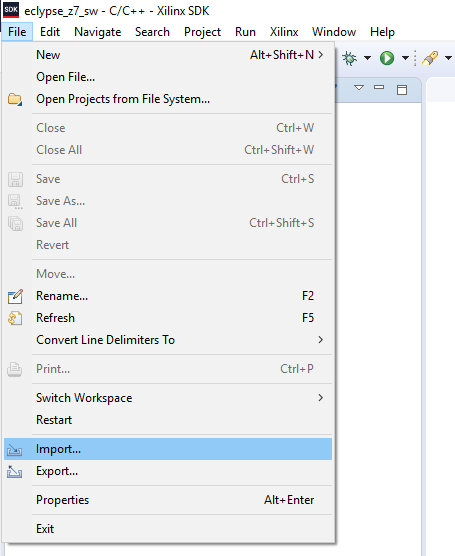Click the greyed Move... menu entry

(168, 274)
